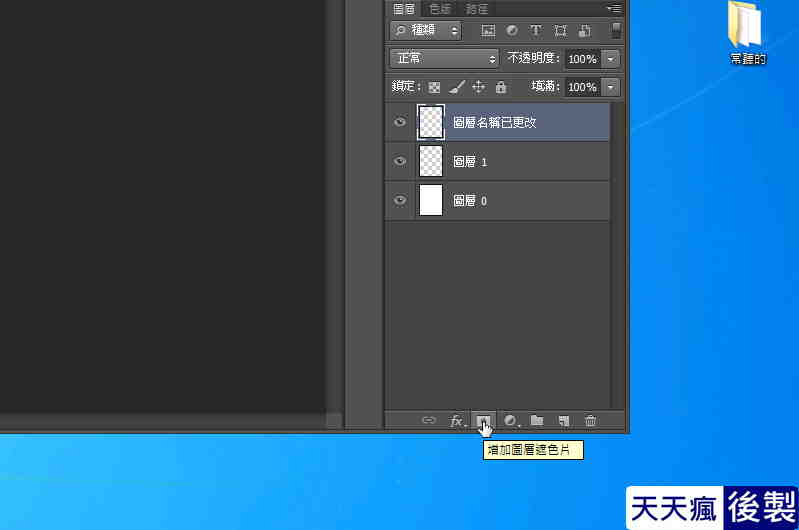Screen dimensions: 799x530
Task: Lock transparent pixels icon
Action: (x=434, y=87)
